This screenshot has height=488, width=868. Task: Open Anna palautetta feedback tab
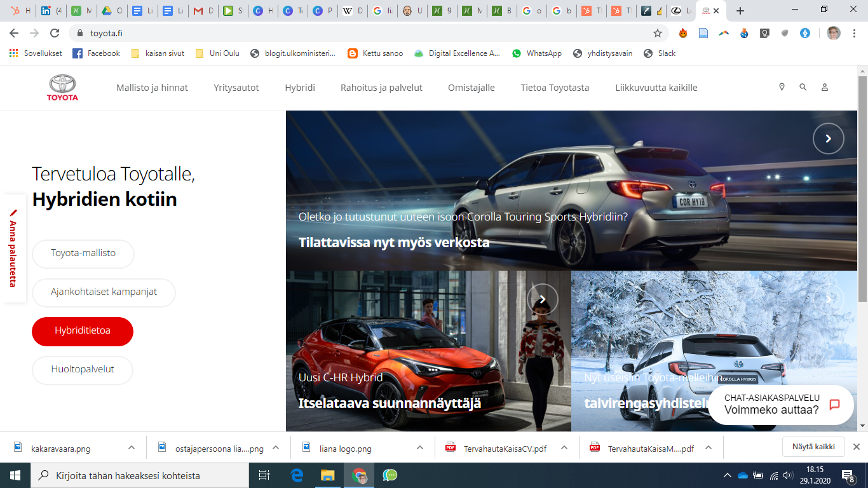[x=13, y=248]
